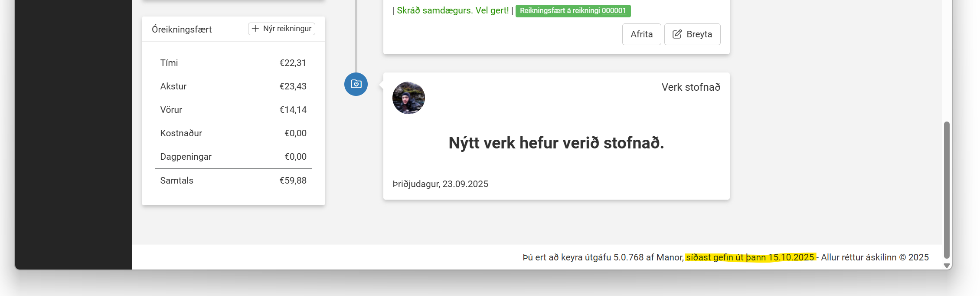980x296 pixels.
Task: Select the Samtals total €59,88
Action: [x=293, y=181]
